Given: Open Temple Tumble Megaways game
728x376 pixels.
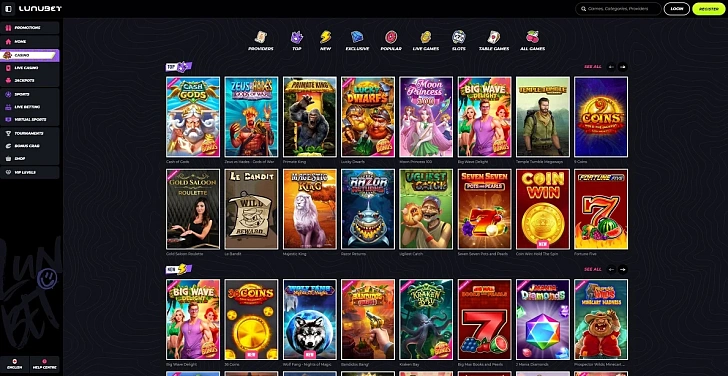Looking at the screenshot, I should coord(543,117).
